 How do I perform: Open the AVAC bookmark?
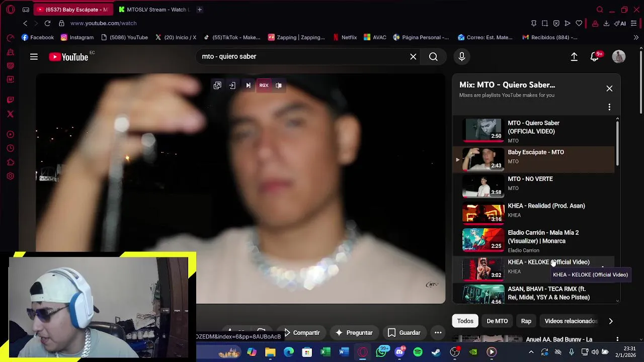coord(375,37)
